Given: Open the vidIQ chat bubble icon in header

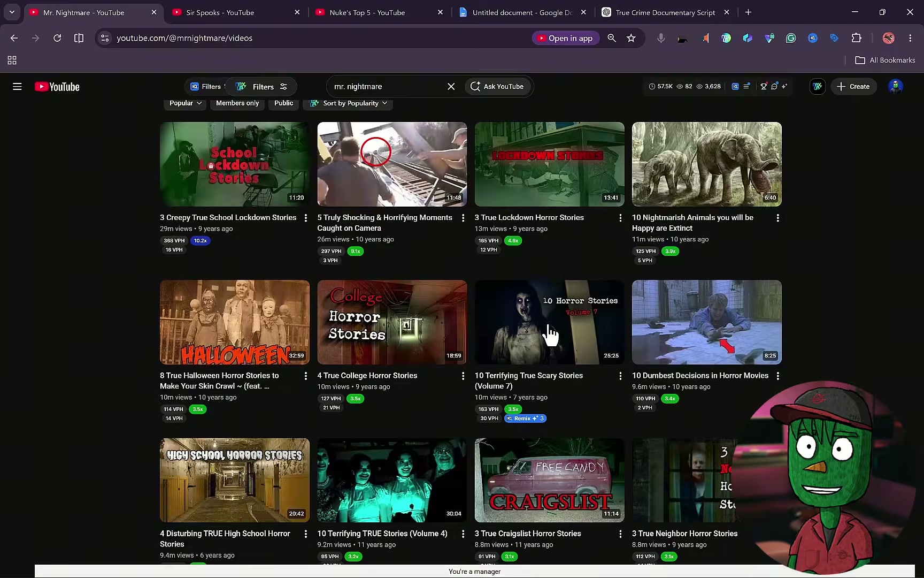Looking at the screenshot, I should [774, 87].
